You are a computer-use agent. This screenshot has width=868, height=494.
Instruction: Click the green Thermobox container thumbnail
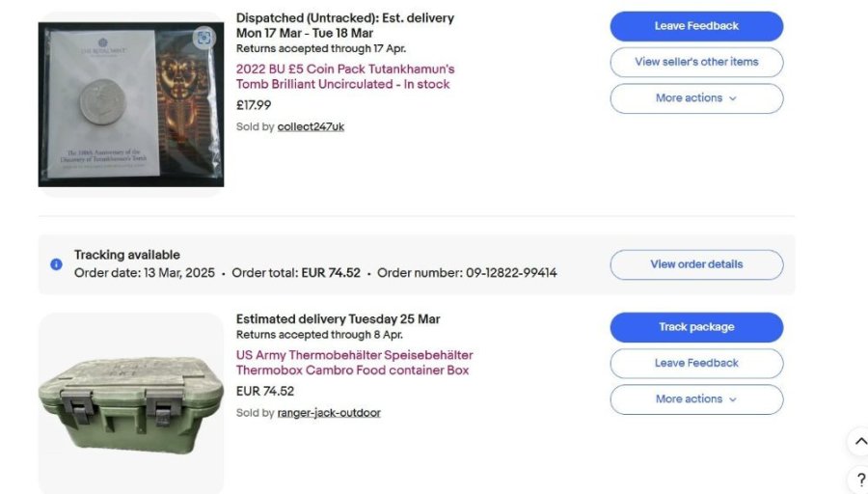tap(130, 402)
